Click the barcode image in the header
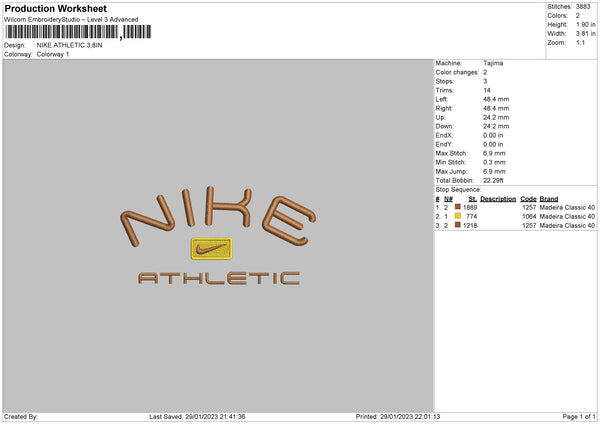The image size is (600, 424). [x=78, y=32]
